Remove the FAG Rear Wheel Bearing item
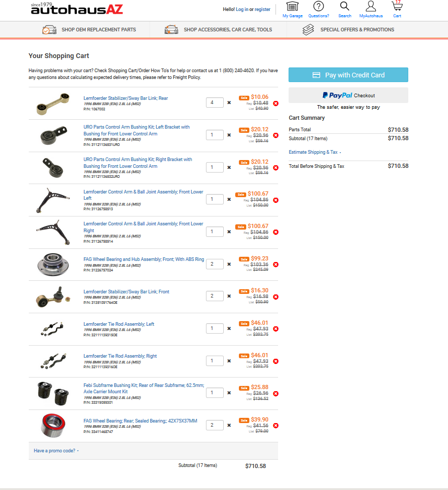 point(276,426)
